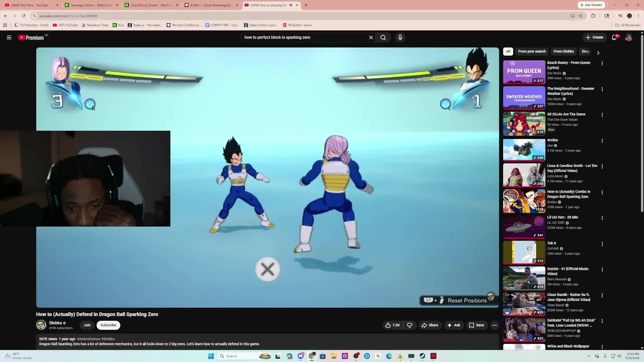Subscribe to Globku channel
The width and height of the screenshot is (644, 362).
(108, 325)
